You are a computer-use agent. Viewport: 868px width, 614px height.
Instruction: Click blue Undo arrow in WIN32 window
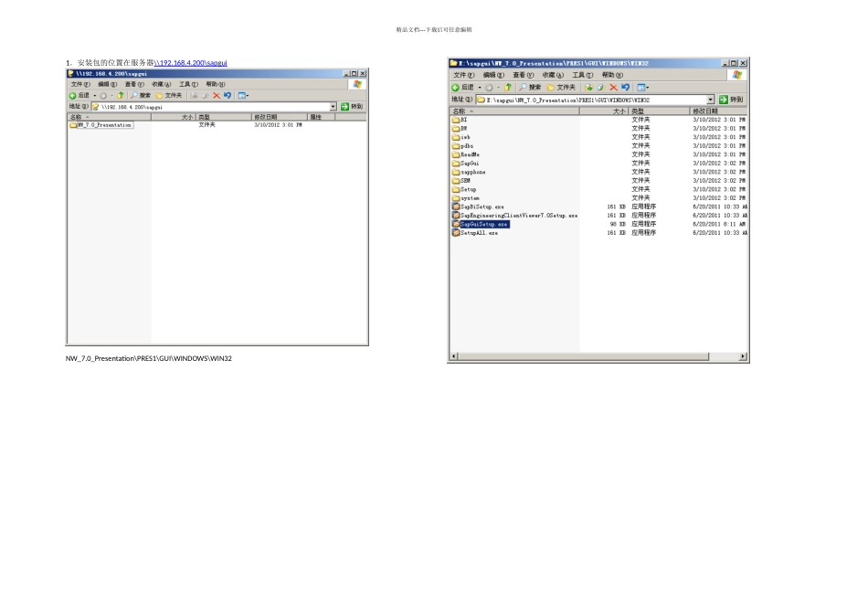[x=626, y=87]
